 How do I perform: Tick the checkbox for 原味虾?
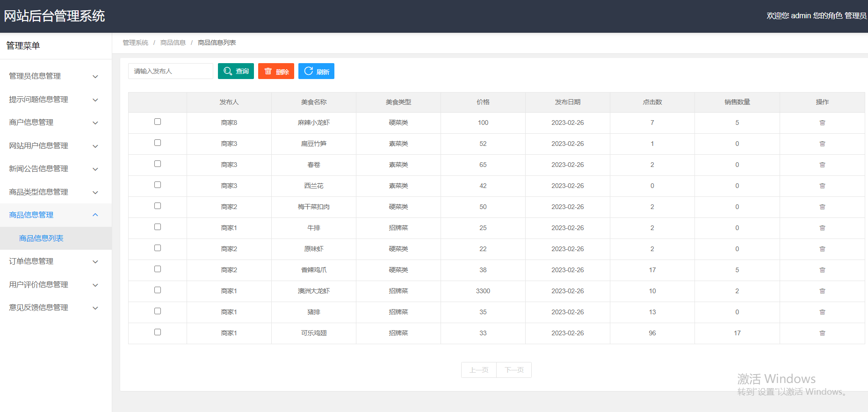click(x=158, y=248)
